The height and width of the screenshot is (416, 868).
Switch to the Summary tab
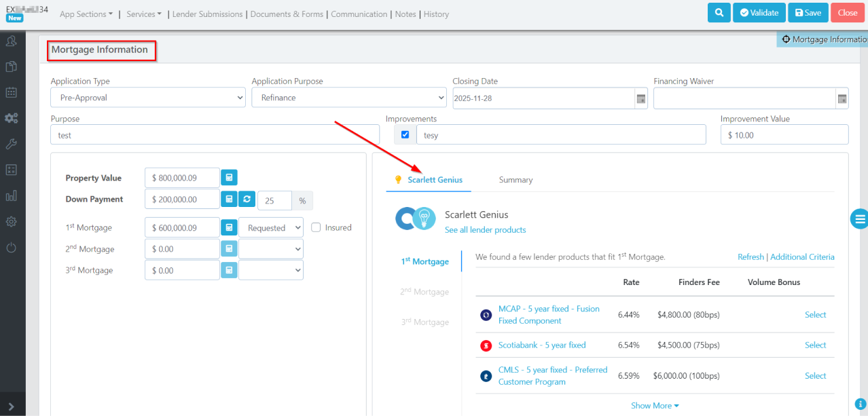(x=516, y=180)
